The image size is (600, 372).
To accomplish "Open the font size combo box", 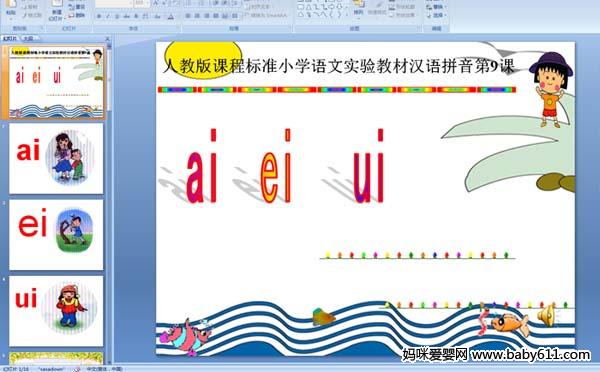I will pos(141,3).
